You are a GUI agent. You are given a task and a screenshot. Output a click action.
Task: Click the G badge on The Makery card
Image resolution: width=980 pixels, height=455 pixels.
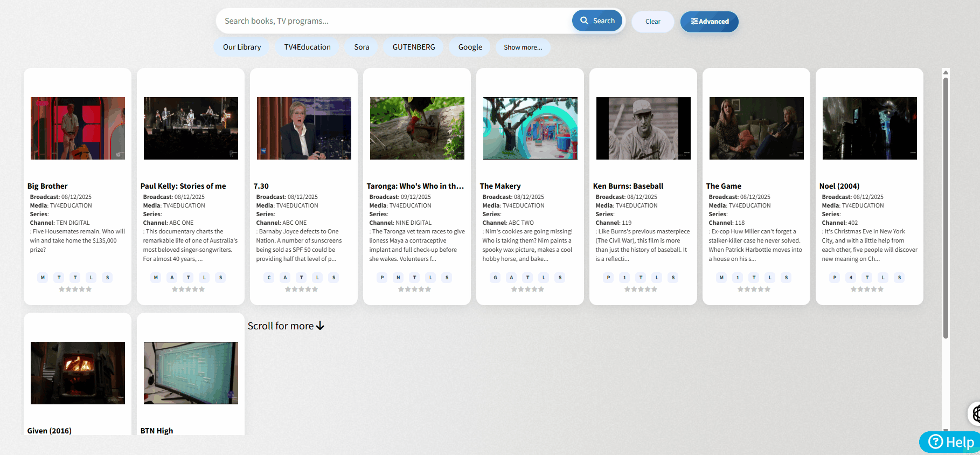(x=495, y=278)
